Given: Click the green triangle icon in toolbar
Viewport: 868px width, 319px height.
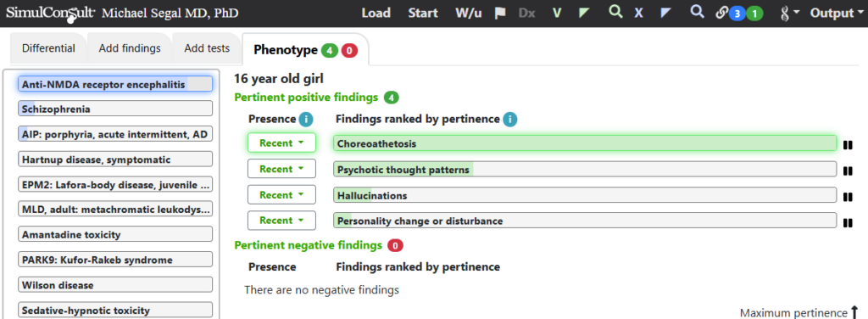Looking at the screenshot, I should pyautogui.click(x=585, y=14).
